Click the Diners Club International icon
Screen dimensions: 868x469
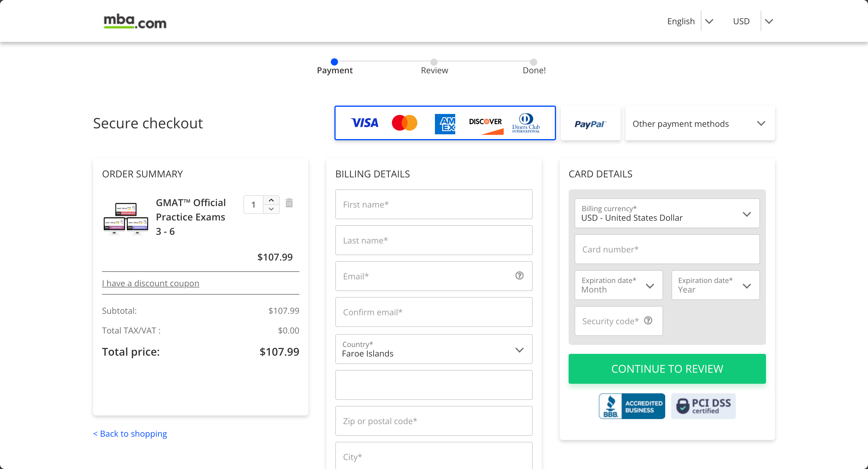(526, 123)
